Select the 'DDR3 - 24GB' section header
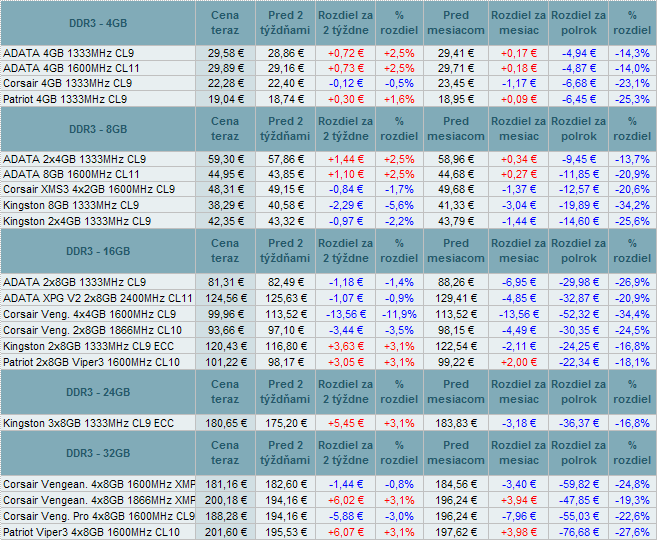 point(98,392)
